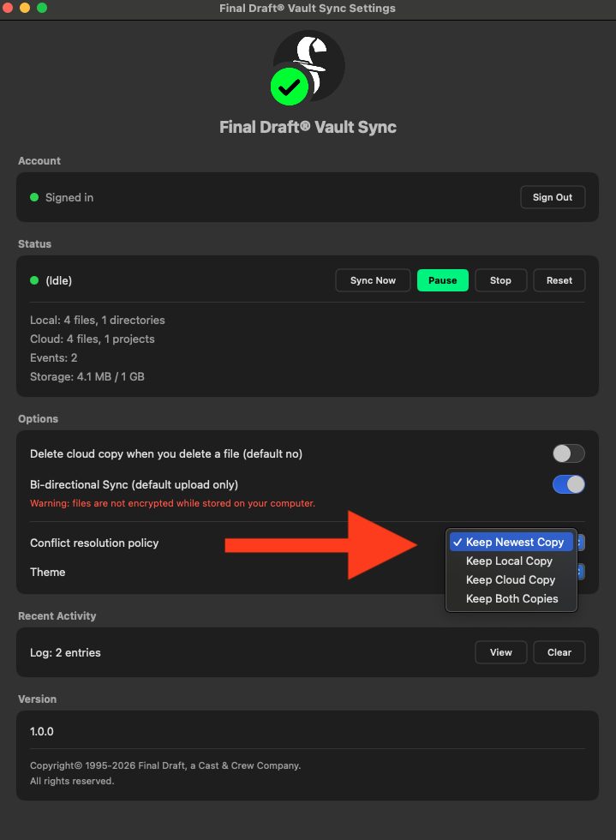The height and width of the screenshot is (840, 616).
Task: Reset the sync state
Action: (559, 280)
